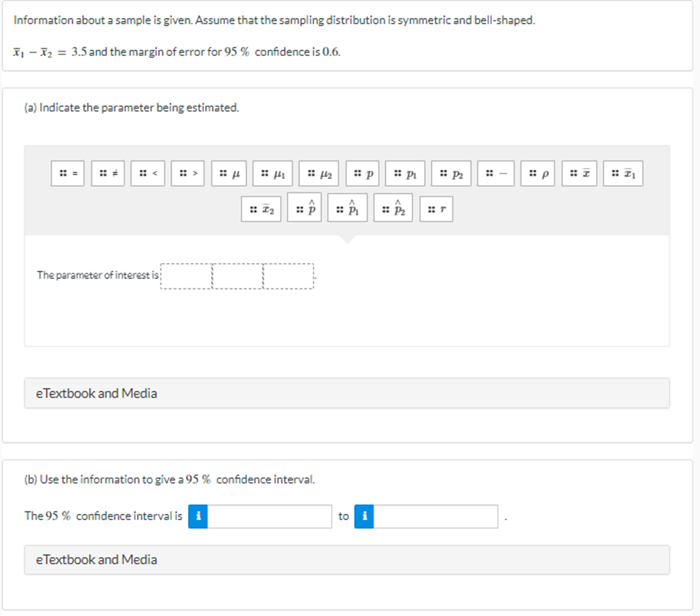Choose the x-bar tile without subscript
The height and width of the screenshot is (616, 700).
point(580,173)
